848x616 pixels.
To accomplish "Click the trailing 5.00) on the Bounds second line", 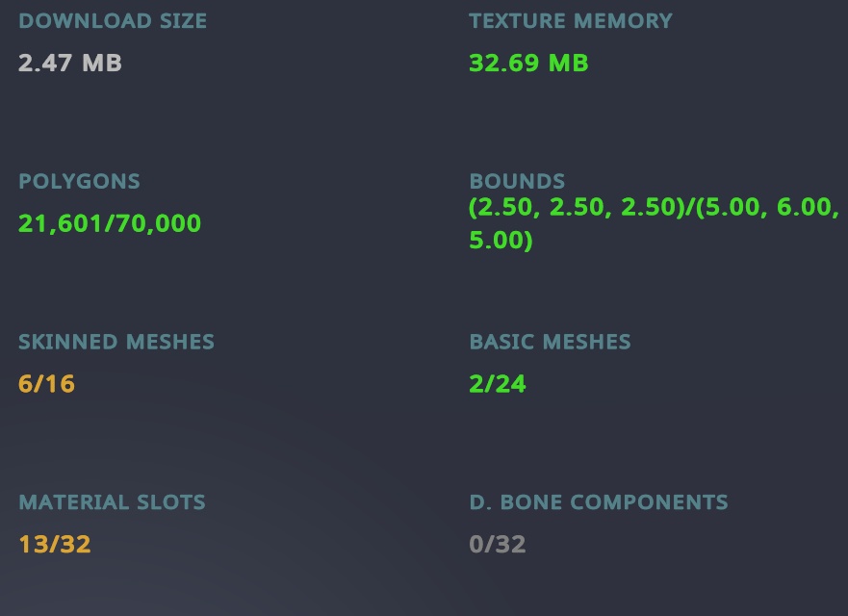I will click(x=501, y=241).
